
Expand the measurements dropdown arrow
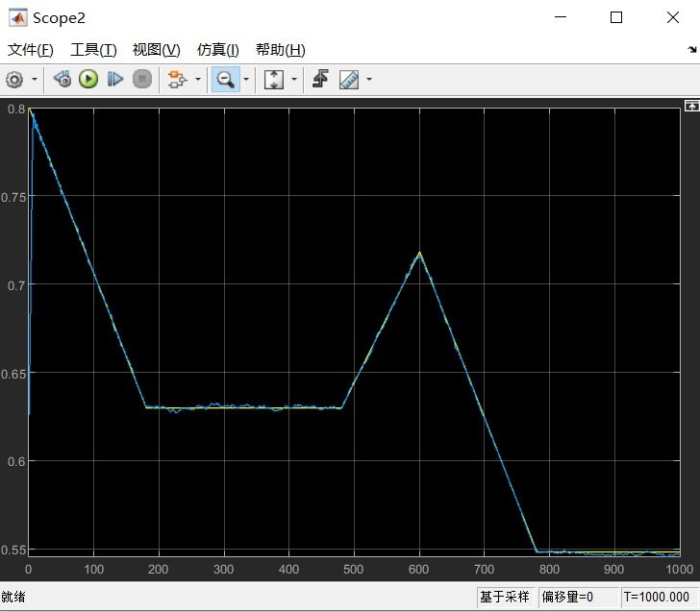point(369,80)
